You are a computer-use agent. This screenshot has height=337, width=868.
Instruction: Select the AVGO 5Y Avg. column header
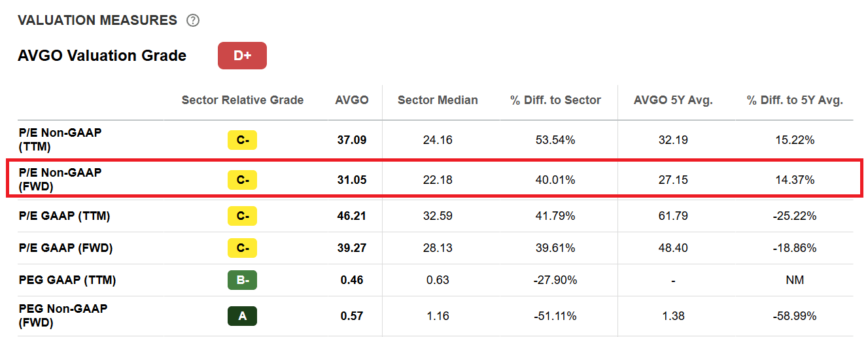click(673, 100)
